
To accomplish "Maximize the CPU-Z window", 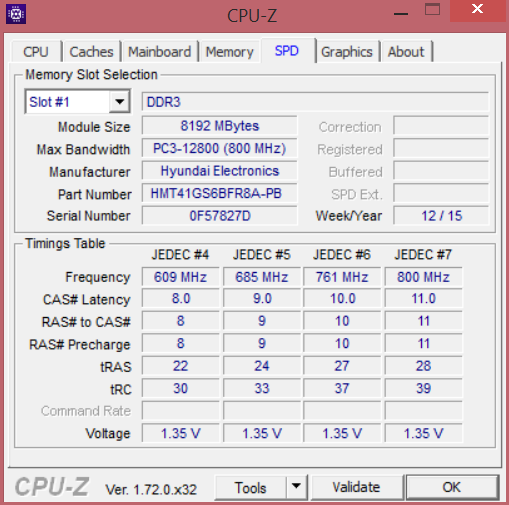I will tap(432, 10).
